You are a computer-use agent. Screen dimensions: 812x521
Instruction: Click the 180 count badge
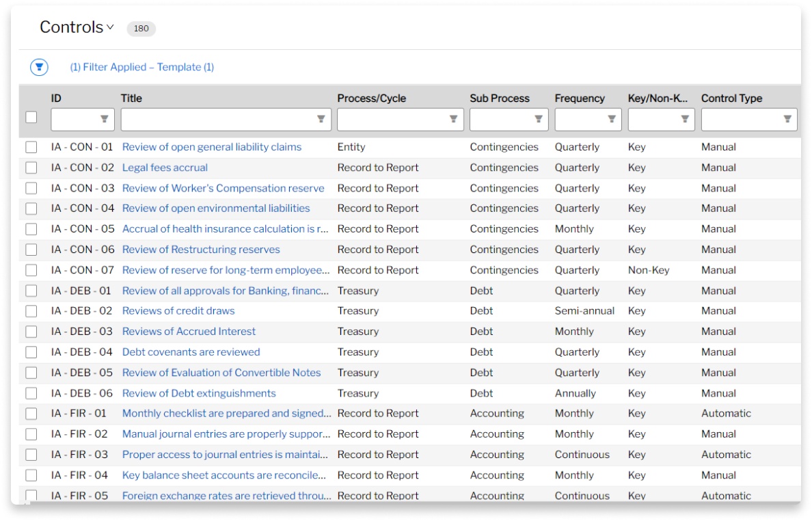click(141, 29)
